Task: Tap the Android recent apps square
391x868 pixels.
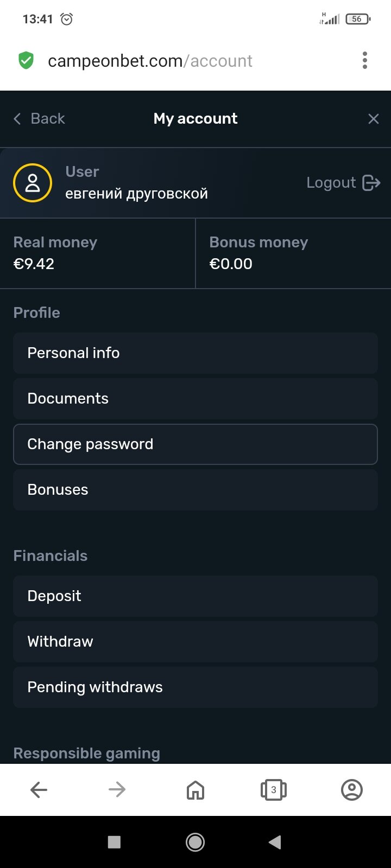Action: (x=114, y=842)
